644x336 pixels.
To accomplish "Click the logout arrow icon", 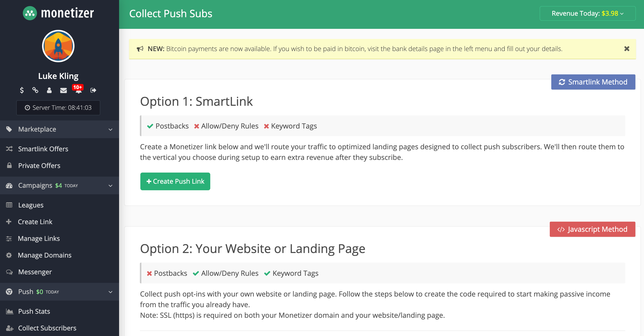I will tap(93, 90).
